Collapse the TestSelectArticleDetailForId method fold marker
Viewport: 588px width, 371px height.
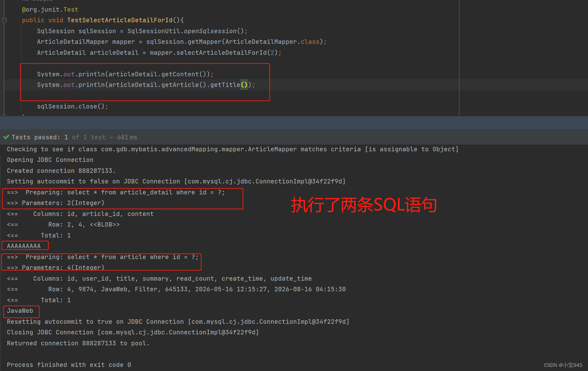click(x=4, y=21)
